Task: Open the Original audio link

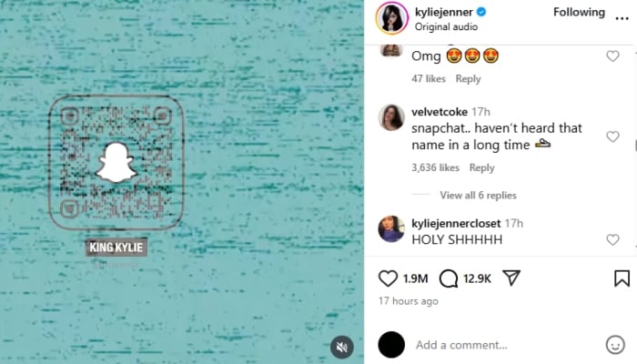Action: coord(446,26)
